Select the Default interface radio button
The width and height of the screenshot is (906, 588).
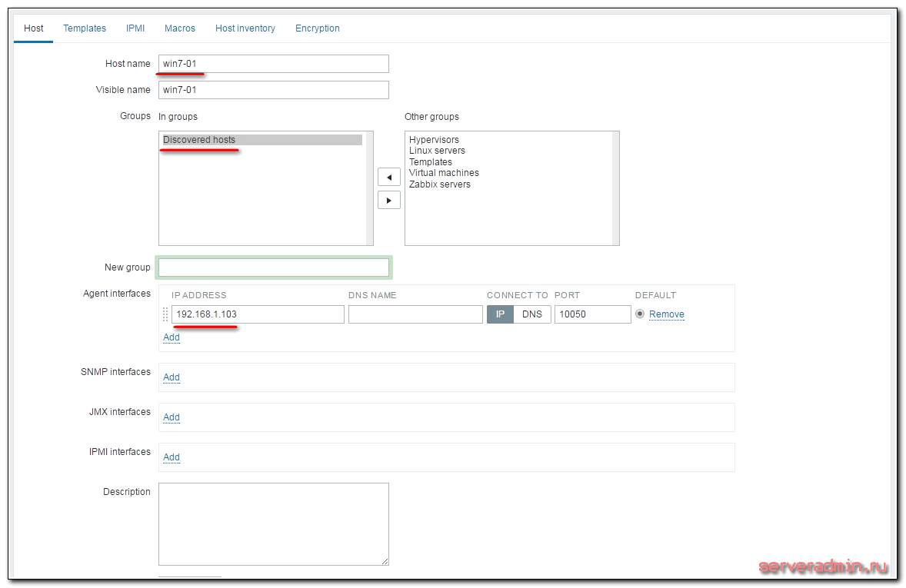click(x=640, y=314)
